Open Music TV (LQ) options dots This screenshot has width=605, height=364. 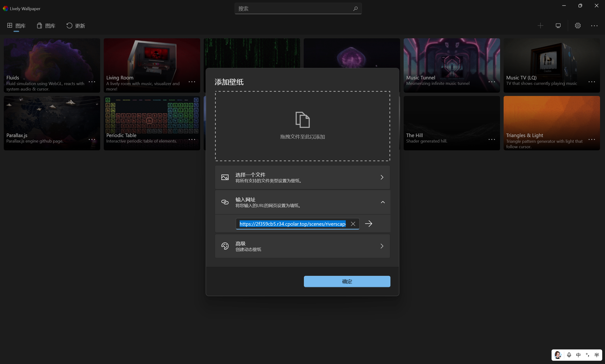pyautogui.click(x=592, y=82)
